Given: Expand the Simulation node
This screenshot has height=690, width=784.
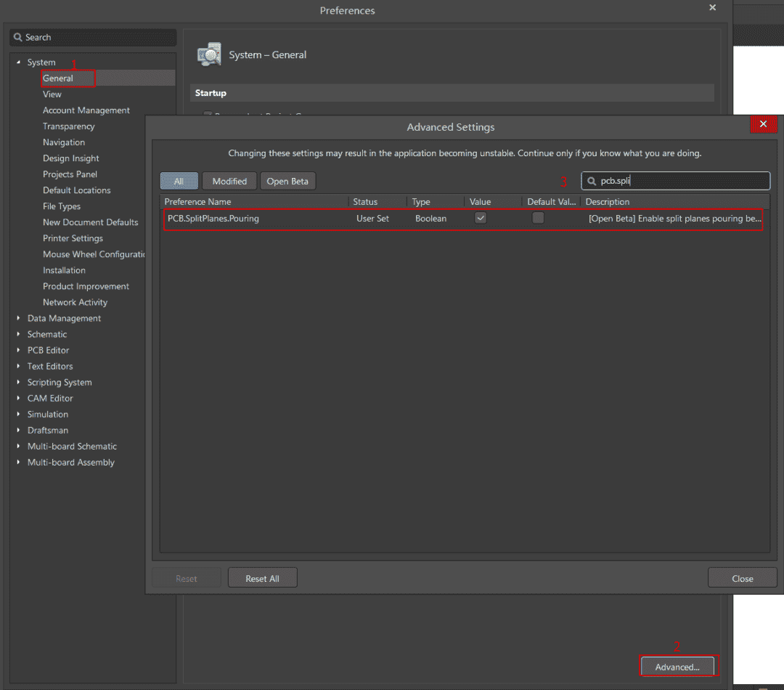Looking at the screenshot, I should click(18, 414).
